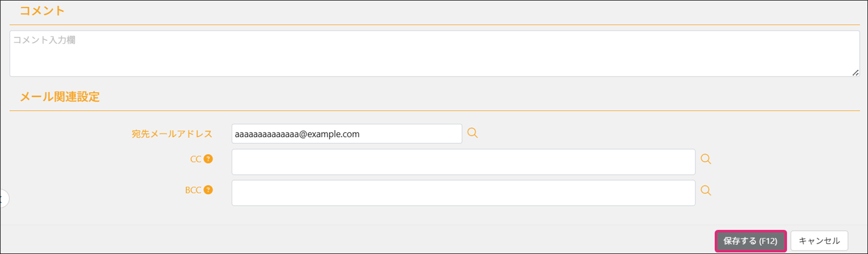The height and width of the screenshot is (254, 868).
Task: Show the BCC help tooltip icon
Action: pyautogui.click(x=208, y=190)
